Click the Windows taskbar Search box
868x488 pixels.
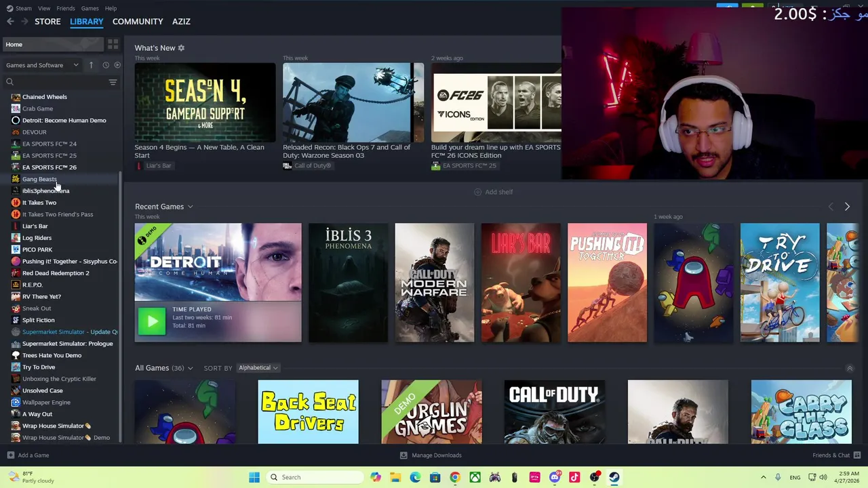point(314,477)
